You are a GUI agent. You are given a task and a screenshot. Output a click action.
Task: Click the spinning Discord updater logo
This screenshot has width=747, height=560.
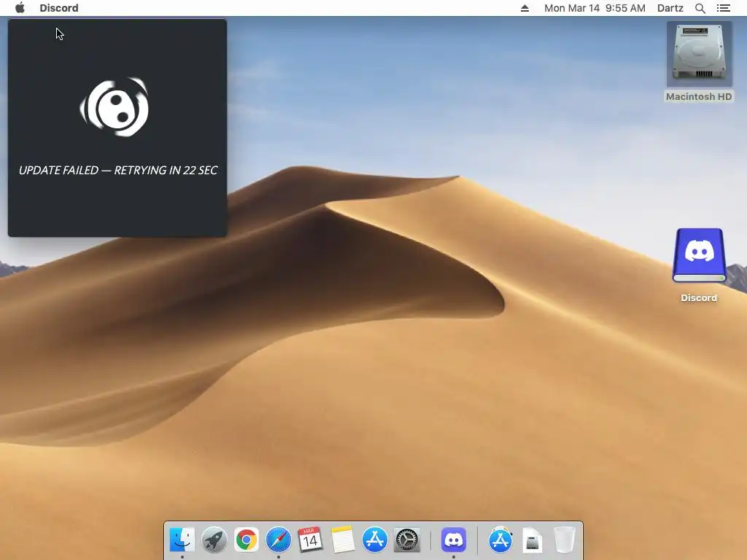tap(115, 106)
